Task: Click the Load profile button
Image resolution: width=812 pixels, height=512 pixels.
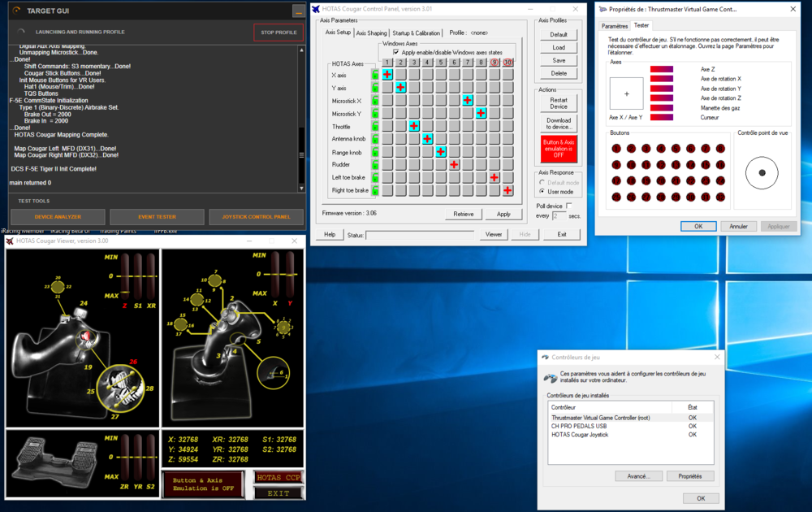Action: 559,47
